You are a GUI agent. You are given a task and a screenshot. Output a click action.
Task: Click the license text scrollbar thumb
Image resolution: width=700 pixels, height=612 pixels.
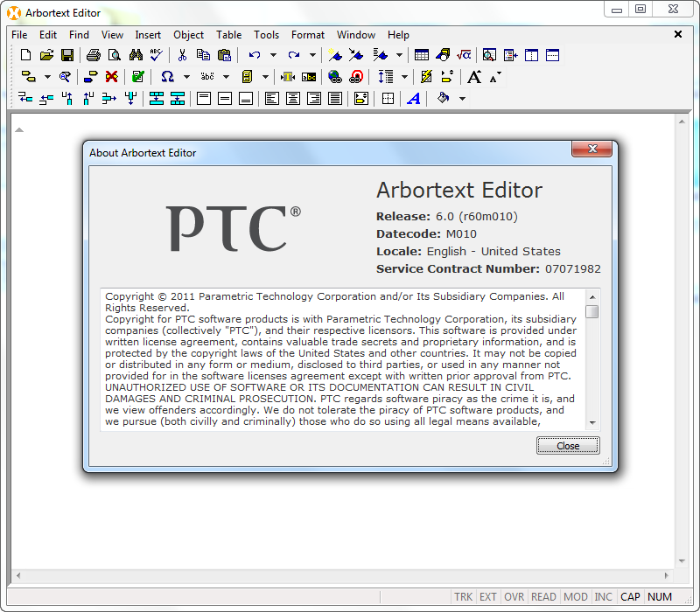pyautogui.click(x=592, y=311)
